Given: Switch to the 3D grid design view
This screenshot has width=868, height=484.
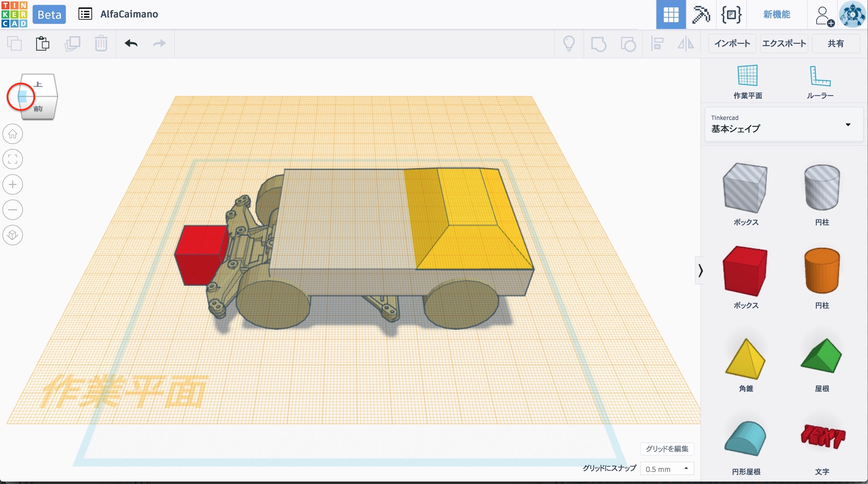Looking at the screenshot, I should [x=671, y=14].
